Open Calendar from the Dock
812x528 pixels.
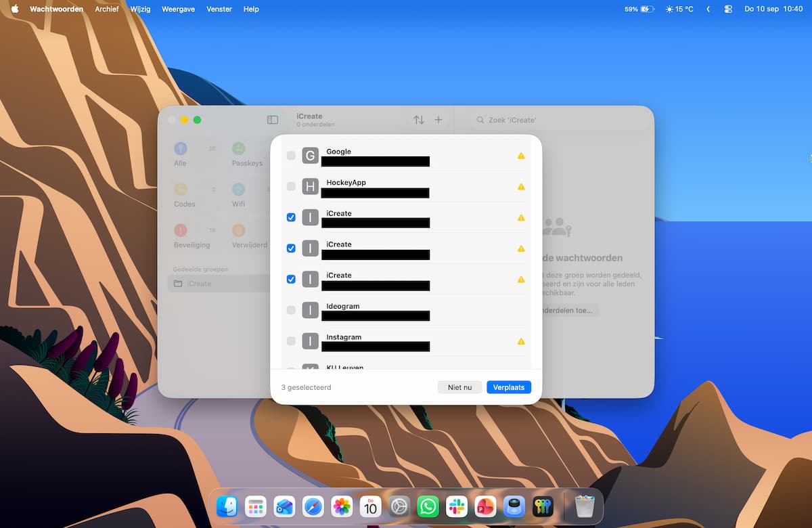370,506
